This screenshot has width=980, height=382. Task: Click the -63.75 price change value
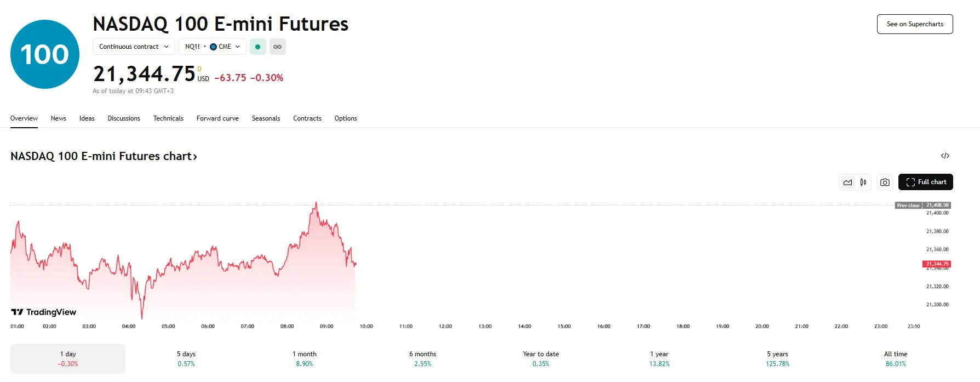[x=230, y=78]
